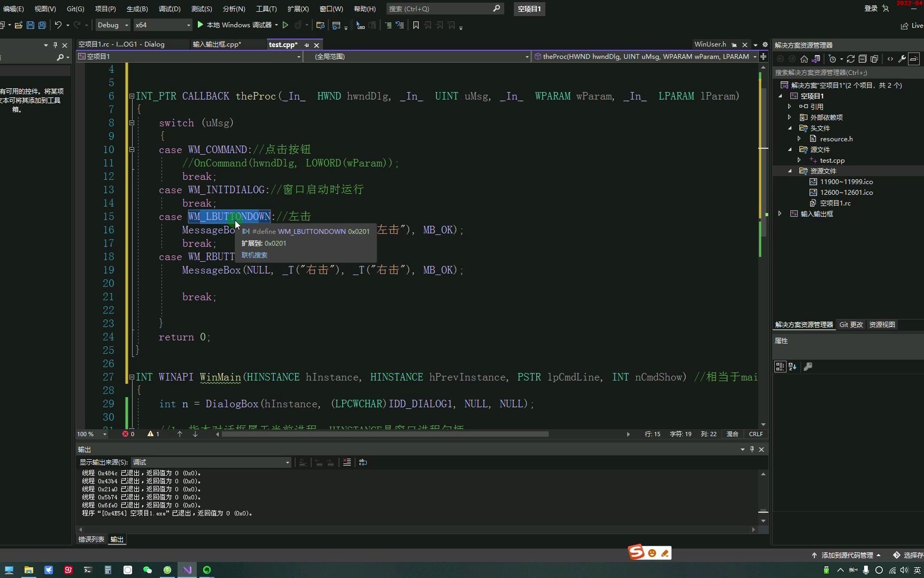Screen dimensions: 924x578
Task: Click the Collapse All icon in Solution Explorer
Action: pyautogui.click(x=863, y=59)
